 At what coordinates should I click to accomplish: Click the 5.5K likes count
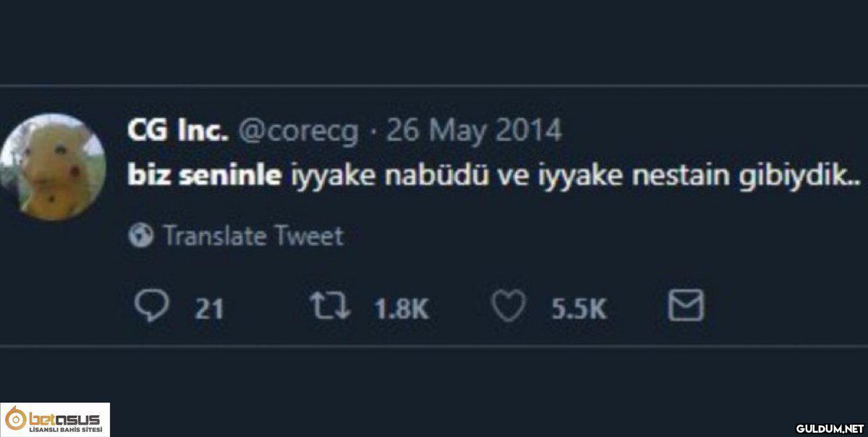[579, 310]
